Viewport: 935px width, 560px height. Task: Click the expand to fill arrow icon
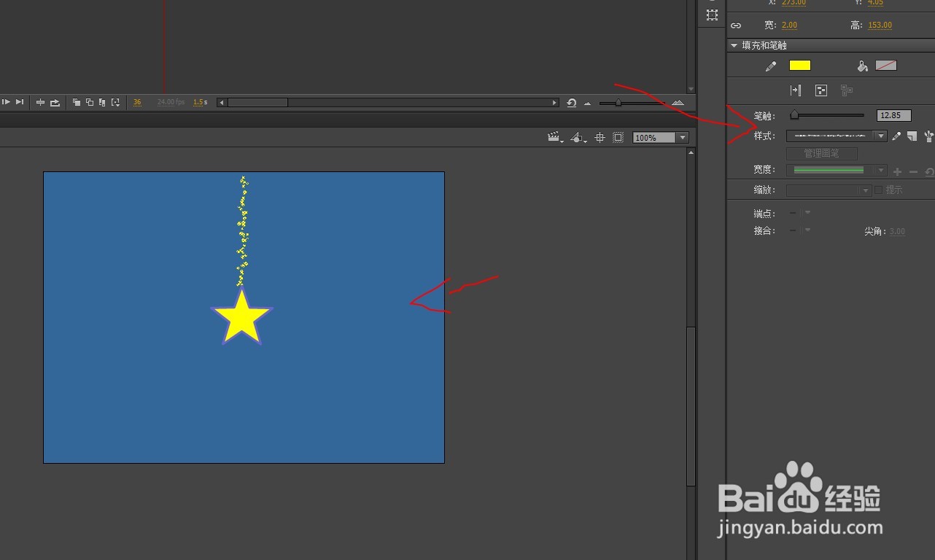pyautogui.click(x=796, y=90)
